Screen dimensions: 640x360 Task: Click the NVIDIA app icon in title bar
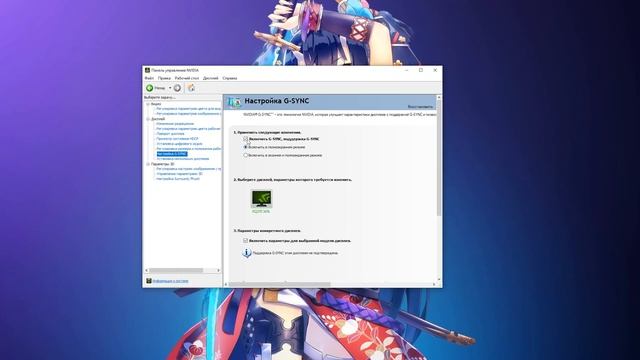coord(147,70)
